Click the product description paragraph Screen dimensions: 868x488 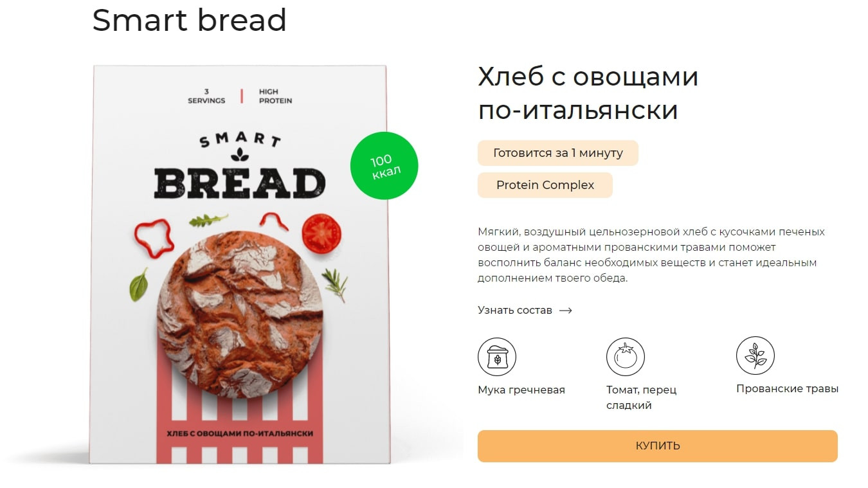pos(651,255)
